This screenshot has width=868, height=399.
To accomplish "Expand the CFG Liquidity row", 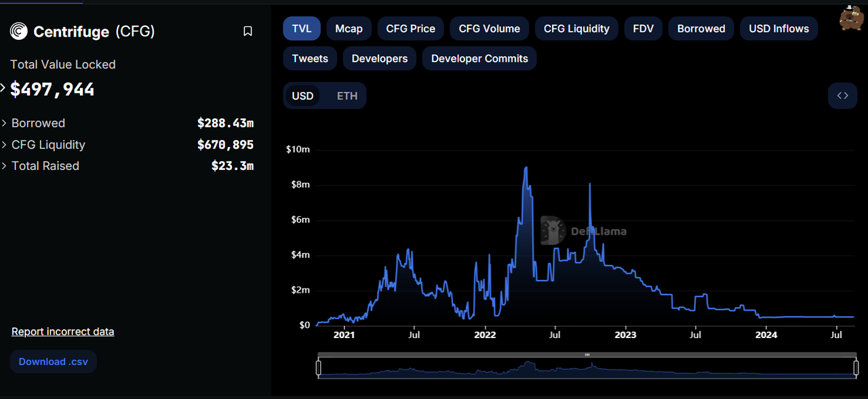I will click(x=5, y=145).
